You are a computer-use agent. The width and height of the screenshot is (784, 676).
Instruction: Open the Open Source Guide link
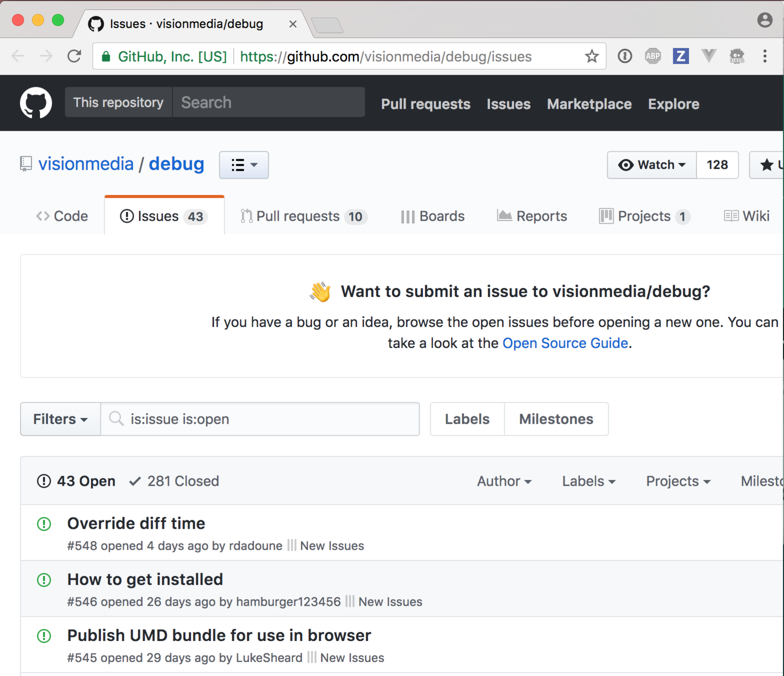click(x=565, y=343)
